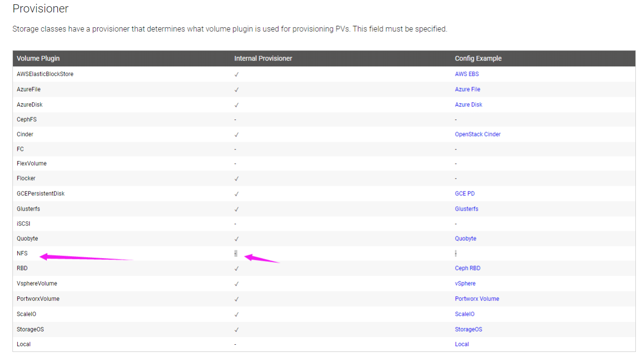Click the checkmark in the AWSElasticBlockStore row
The height and width of the screenshot is (361, 644).
coord(237,74)
